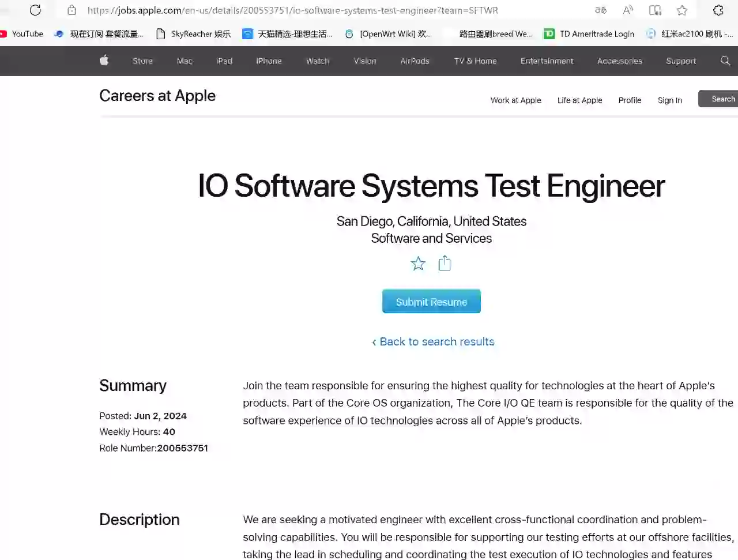Go to Careers at Apple home
738x560 pixels.
157,96
